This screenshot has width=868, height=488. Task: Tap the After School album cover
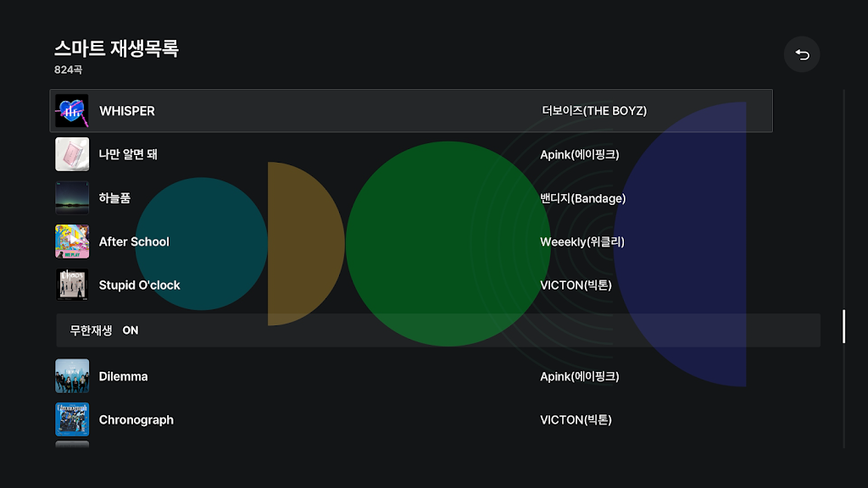71,241
